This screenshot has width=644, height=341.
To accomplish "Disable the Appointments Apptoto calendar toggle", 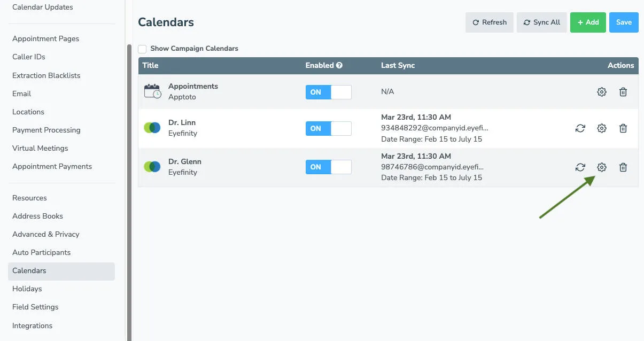I will [328, 92].
